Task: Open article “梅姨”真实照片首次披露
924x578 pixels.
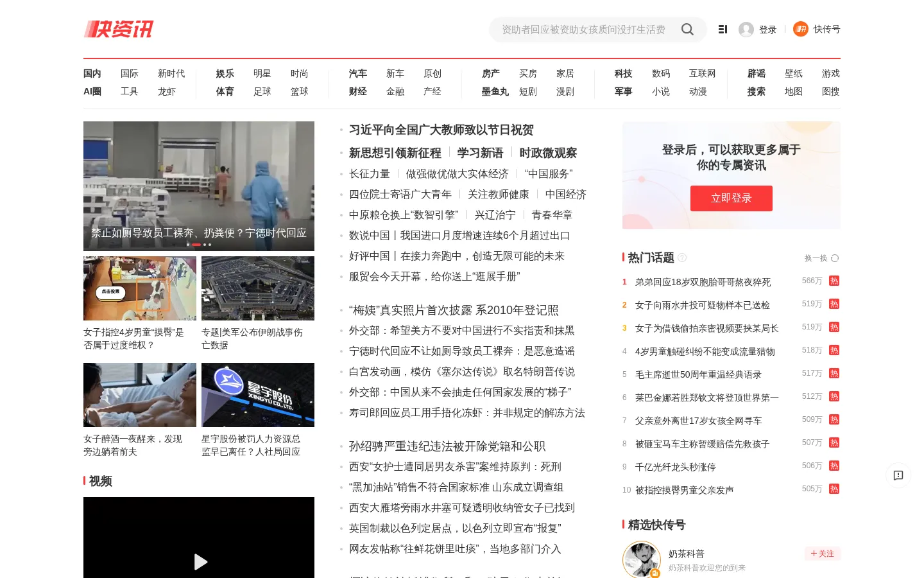Action: point(454,310)
